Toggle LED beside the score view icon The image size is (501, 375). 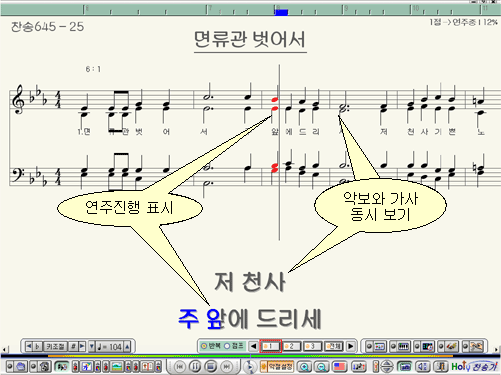(x=369, y=346)
